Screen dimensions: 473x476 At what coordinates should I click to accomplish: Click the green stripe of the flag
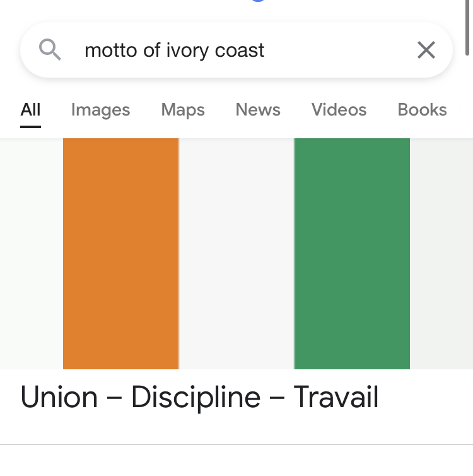pyautogui.click(x=352, y=253)
